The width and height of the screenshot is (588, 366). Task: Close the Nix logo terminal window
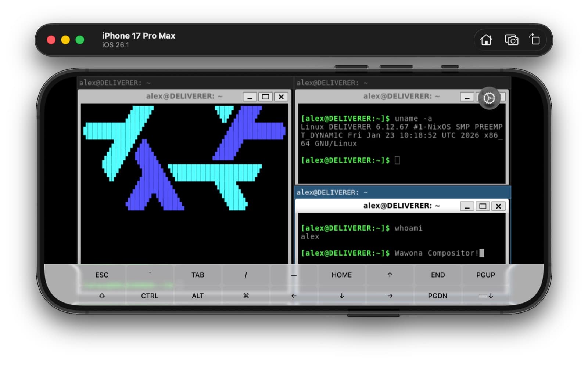point(281,97)
